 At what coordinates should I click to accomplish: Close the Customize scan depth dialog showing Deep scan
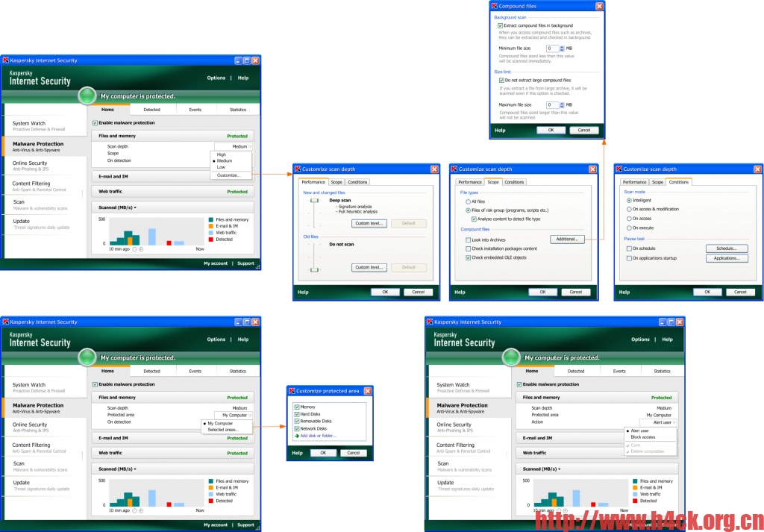tap(434, 169)
